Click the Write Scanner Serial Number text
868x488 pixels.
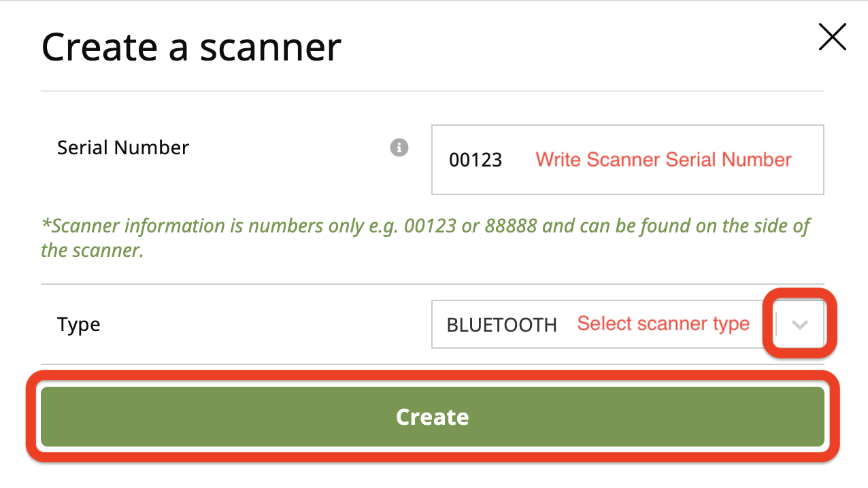(x=663, y=160)
